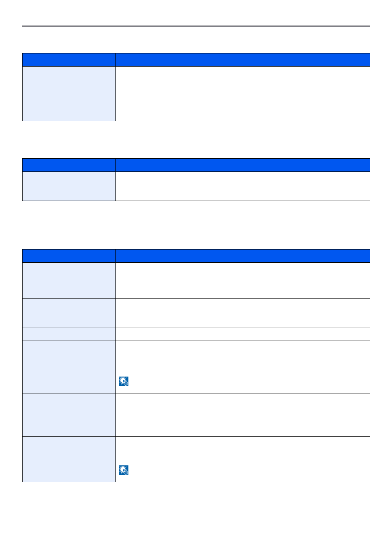Select the narrow blue header cell of the middle table
The height and width of the screenshot is (555, 392).
[69, 165]
